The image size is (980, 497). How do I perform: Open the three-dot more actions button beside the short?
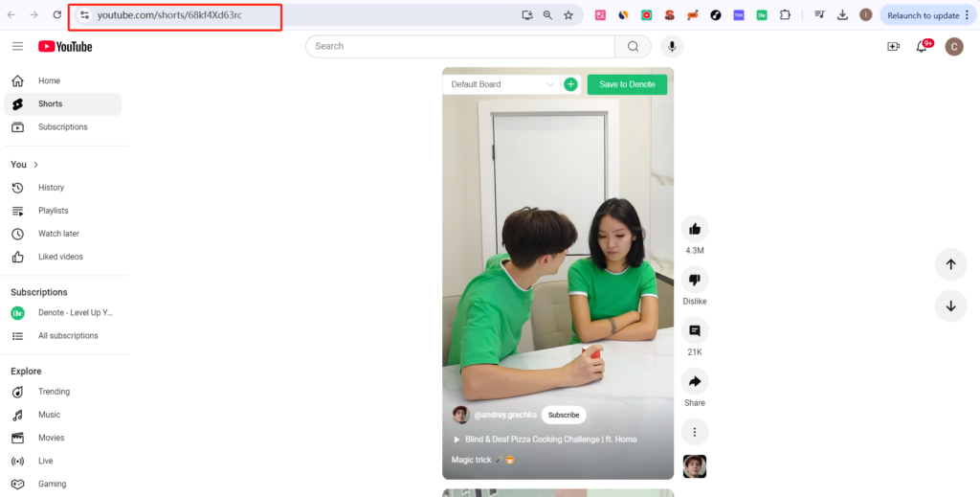[695, 432]
